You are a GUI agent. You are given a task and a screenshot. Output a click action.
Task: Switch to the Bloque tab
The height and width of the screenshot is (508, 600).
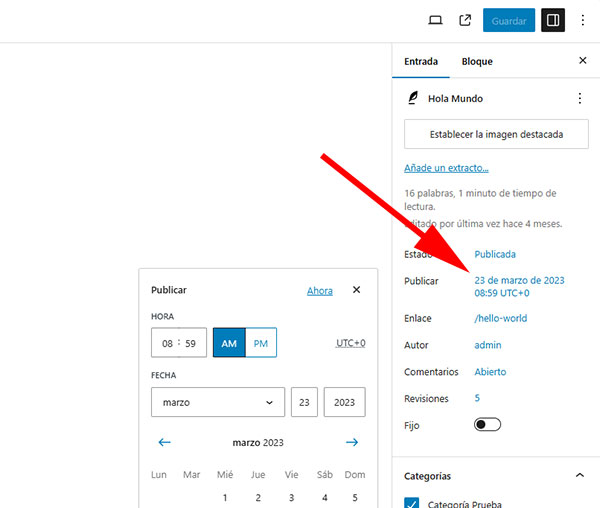477,61
